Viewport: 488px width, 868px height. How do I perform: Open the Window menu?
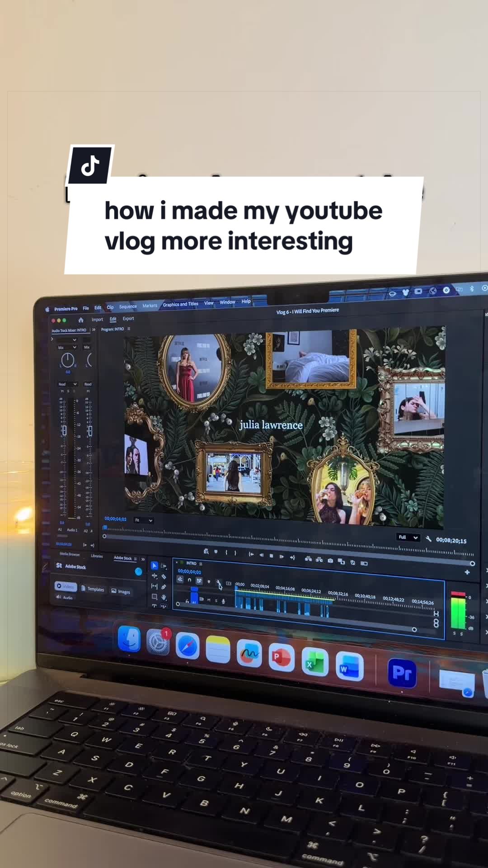coord(227,302)
